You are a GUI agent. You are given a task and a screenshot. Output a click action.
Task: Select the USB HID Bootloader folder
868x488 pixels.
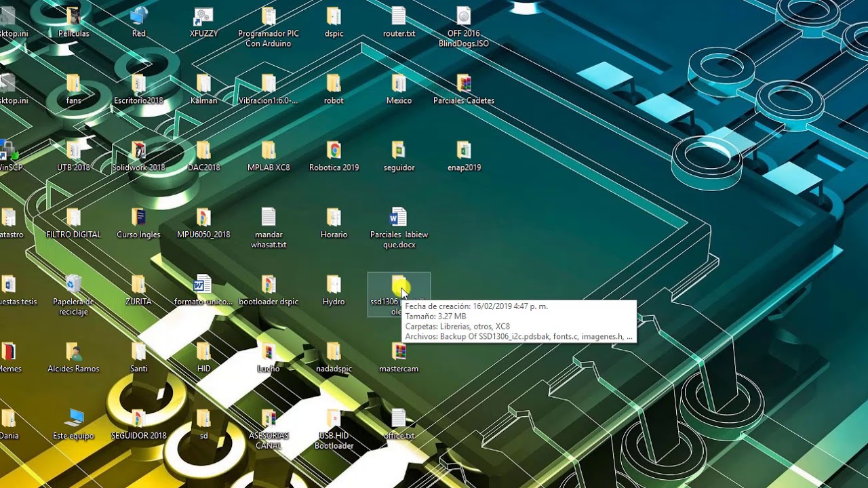click(334, 419)
